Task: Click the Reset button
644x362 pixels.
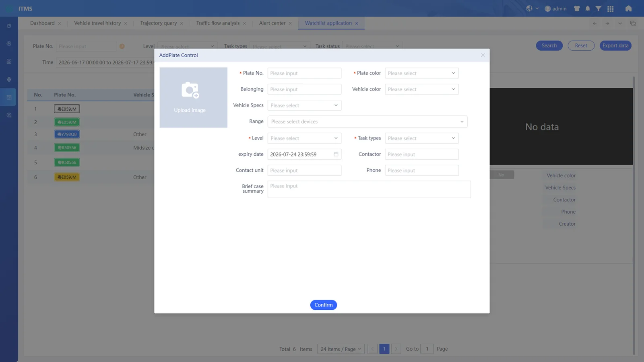Action: (x=581, y=45)
